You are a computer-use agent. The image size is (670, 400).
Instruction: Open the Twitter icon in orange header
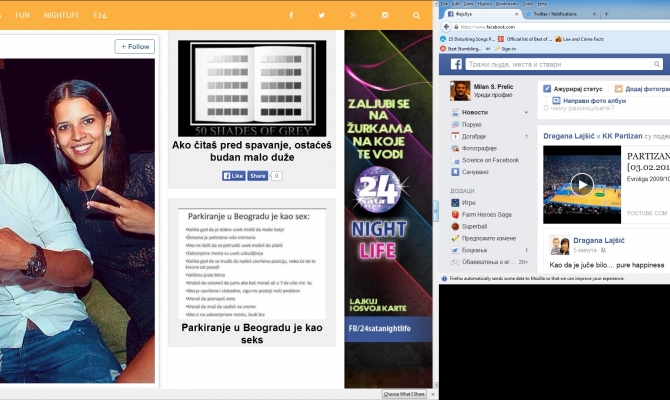pyautogui.click(x=321, y=15)
